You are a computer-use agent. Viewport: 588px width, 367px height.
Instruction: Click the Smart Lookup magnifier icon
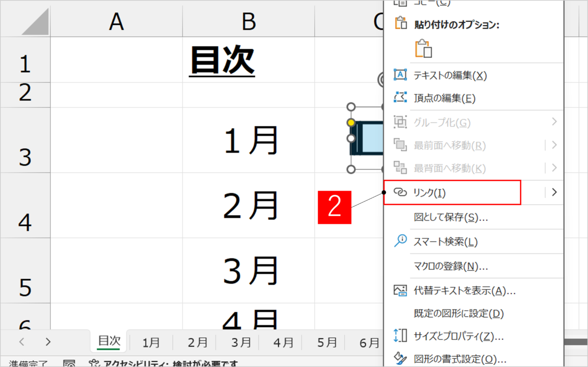coord(400,241)
